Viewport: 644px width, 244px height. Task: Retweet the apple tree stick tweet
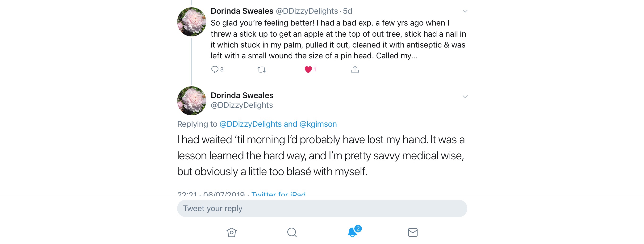pos(262,69)
